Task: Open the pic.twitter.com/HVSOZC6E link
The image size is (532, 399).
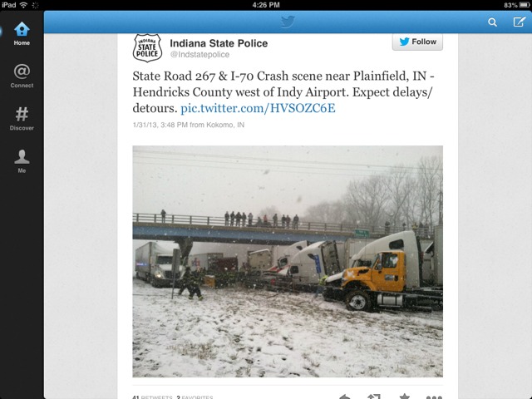Action: pos(258,108)
